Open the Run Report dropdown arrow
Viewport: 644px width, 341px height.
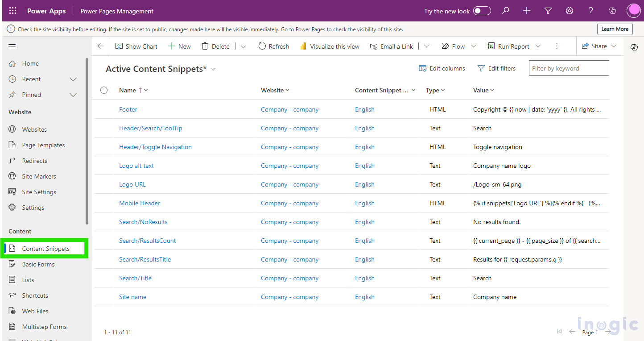tap(538, 46)
